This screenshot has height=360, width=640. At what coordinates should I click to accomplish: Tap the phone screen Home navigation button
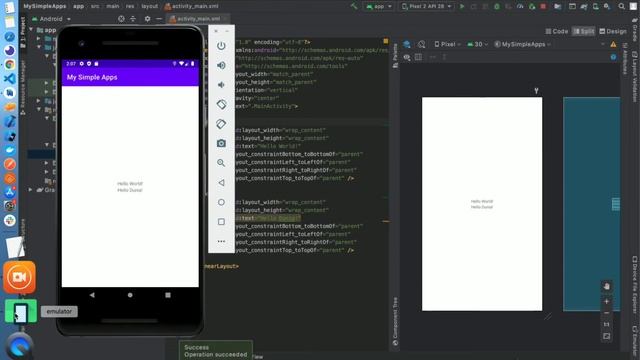tap(130, 295)
